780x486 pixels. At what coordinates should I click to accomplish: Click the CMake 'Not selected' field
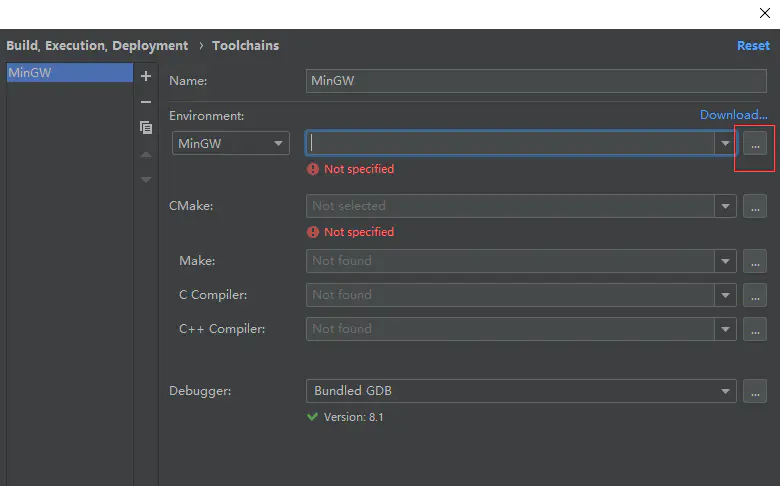coord(510,206)
